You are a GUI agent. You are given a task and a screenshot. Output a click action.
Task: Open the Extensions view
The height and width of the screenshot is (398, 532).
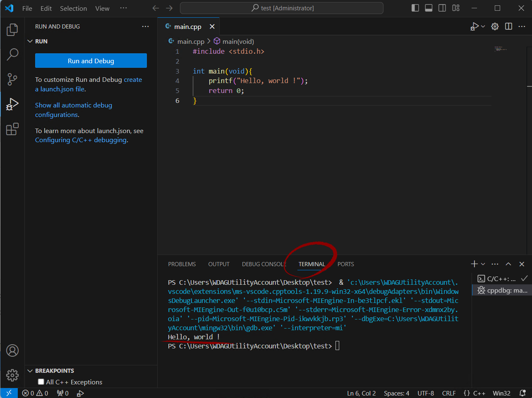click(12, 129)
